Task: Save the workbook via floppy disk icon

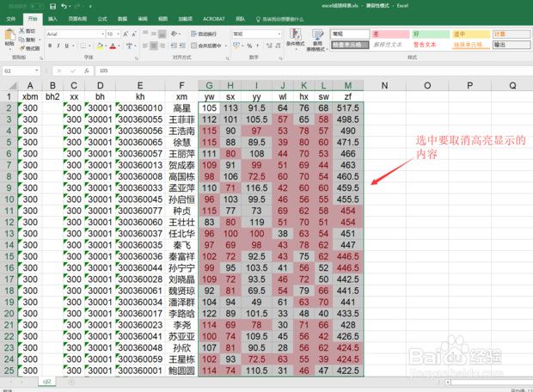Action: pyautogui.click(x=52, y=6)
